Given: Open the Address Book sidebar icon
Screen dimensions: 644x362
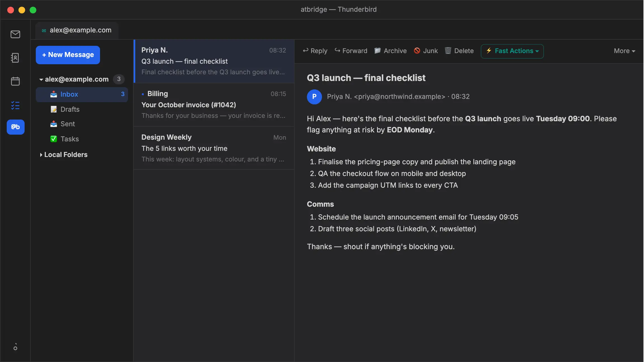Looking at the screenshot, I should coord(15,58).
